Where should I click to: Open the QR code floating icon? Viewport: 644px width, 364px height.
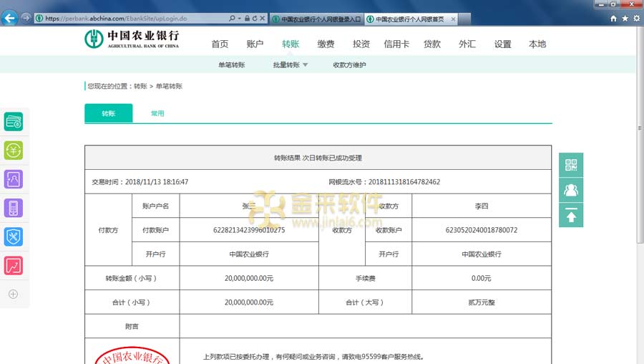571,165
